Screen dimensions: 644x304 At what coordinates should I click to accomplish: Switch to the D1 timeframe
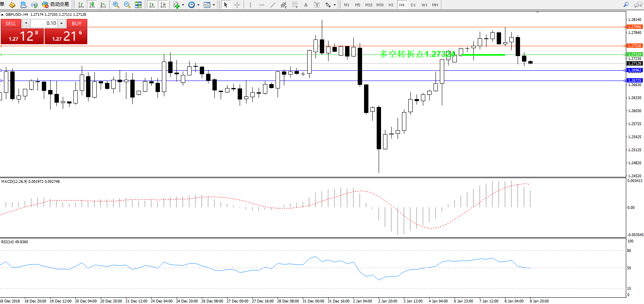413,5
